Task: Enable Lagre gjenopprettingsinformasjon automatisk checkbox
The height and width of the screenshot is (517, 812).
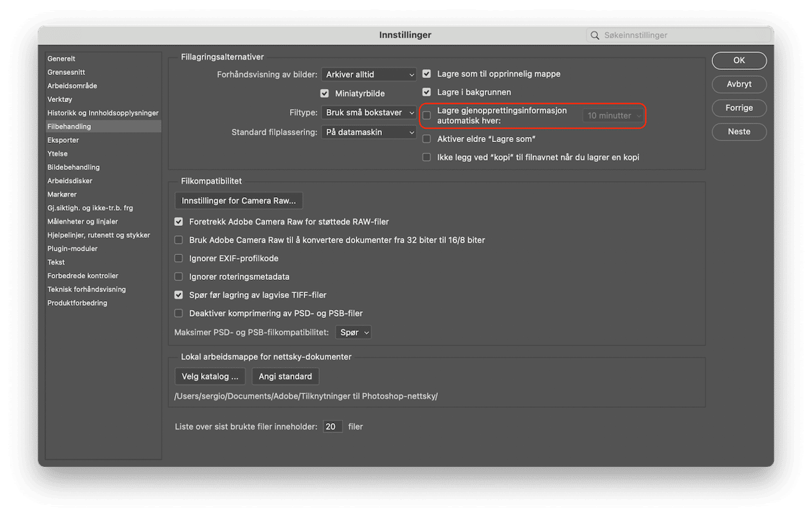Action: 427,115
